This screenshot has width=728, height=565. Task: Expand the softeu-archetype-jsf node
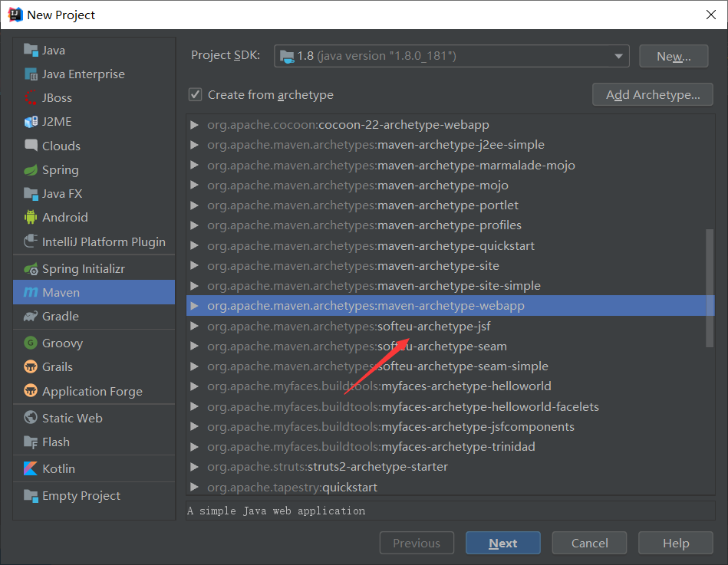pyautogui.click(x=195, y=326)
